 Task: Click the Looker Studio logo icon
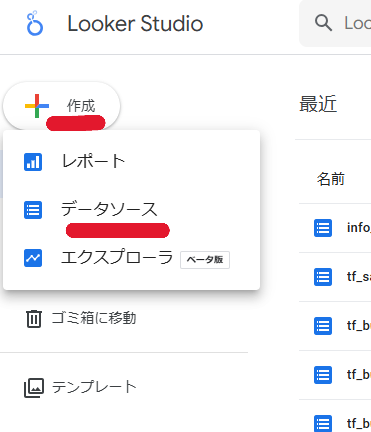tap(35, 23)
